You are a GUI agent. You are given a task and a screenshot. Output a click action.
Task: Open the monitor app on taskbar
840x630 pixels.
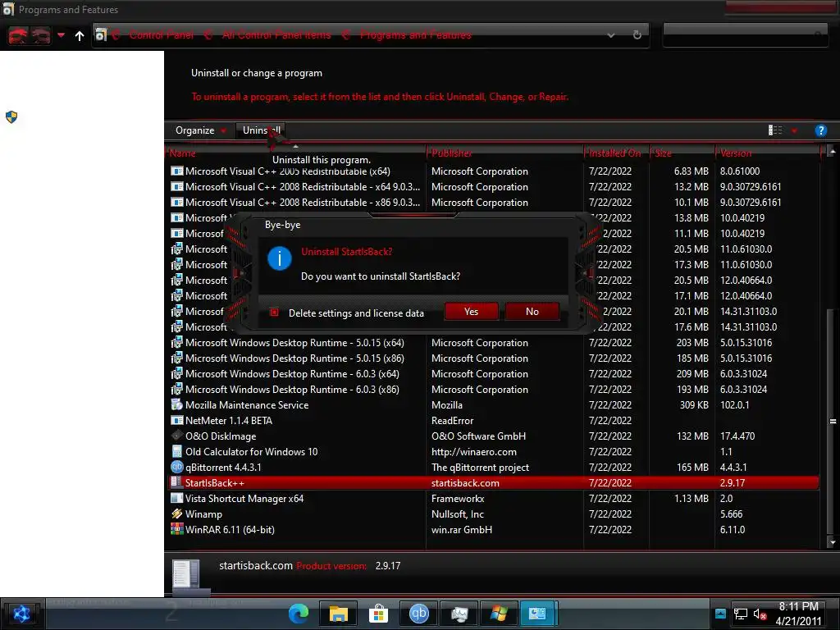tap(459, 614)
